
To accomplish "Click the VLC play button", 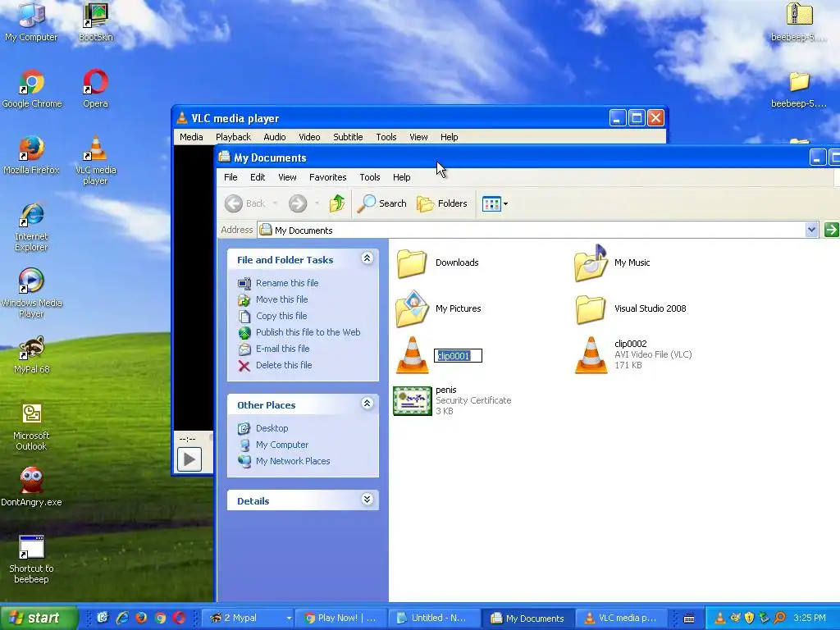I will tap(189, 459).
